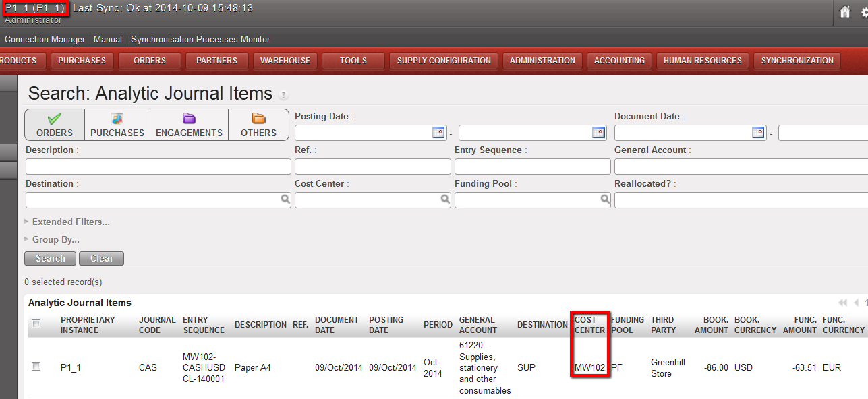Open the Accounting menu

pyautogui.click(x=619, y=61)
